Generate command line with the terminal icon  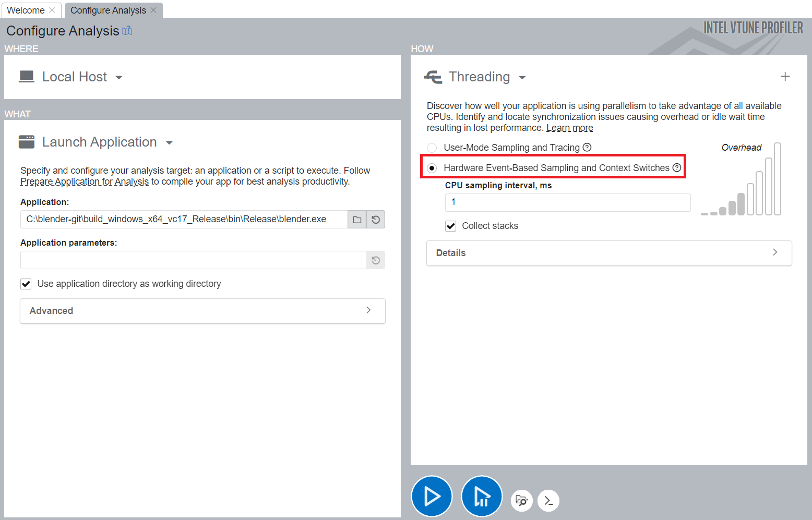click(548, 501)
